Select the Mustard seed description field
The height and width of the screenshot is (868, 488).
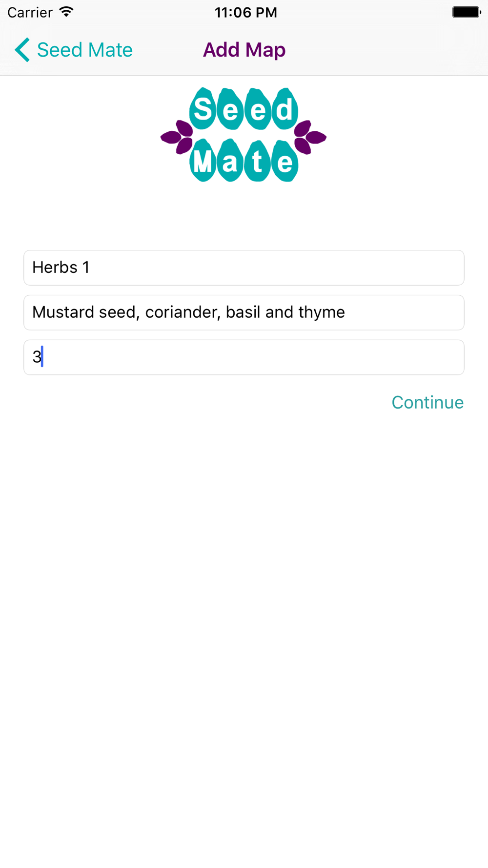(x=244, y=312)
